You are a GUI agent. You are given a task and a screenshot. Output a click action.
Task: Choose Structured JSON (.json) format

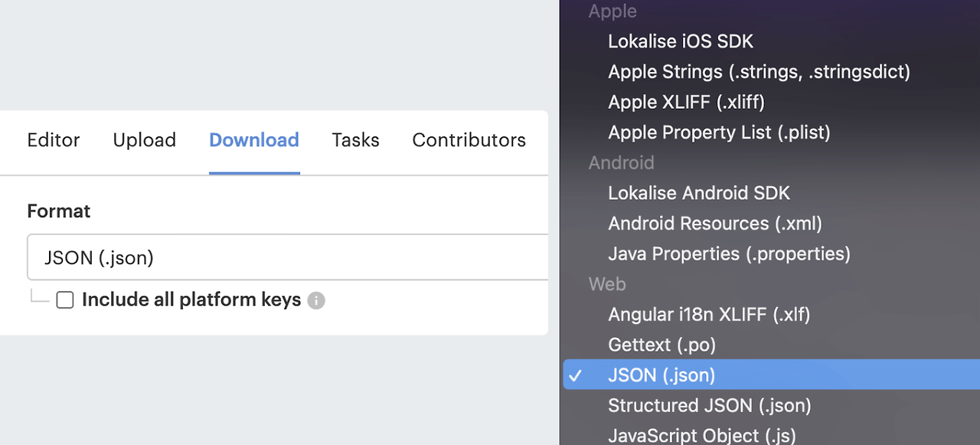click(709, 405)
